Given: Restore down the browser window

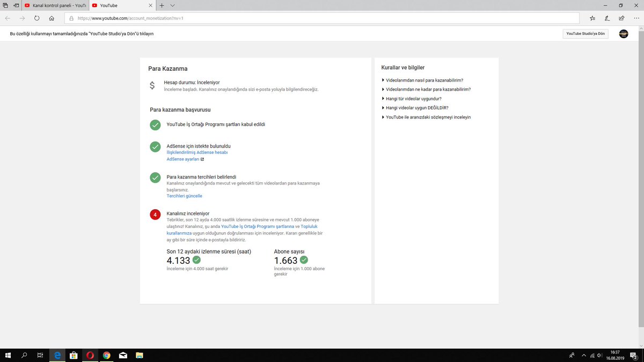Looking at the screenshot, I should (621, 5).
